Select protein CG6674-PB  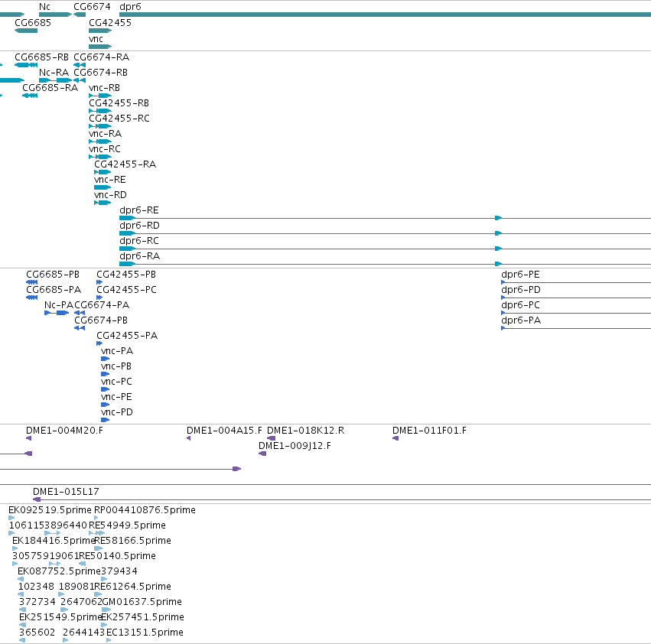click(x=101, y=321)
